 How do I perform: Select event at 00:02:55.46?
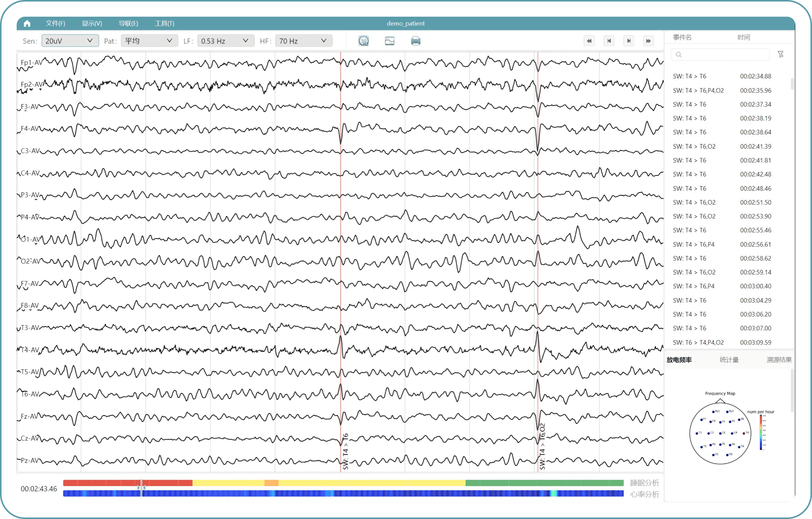pyautogui.click(x=722, y=230)
